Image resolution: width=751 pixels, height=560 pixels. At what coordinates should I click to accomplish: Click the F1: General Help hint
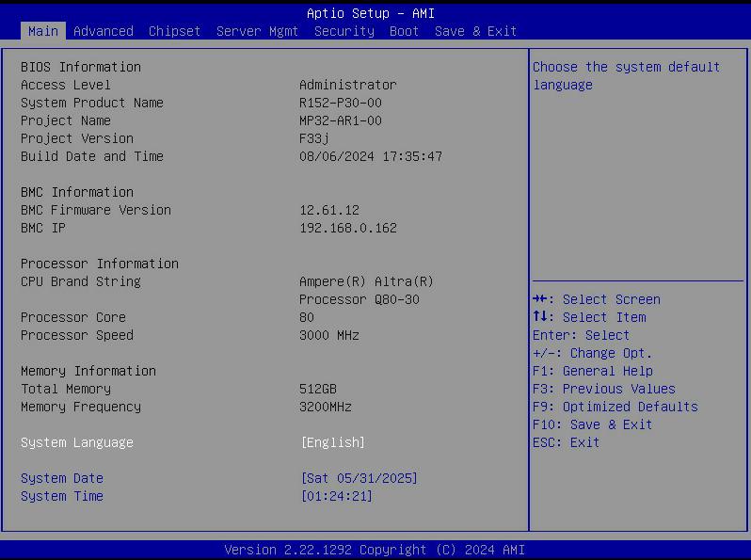[593, 371]
